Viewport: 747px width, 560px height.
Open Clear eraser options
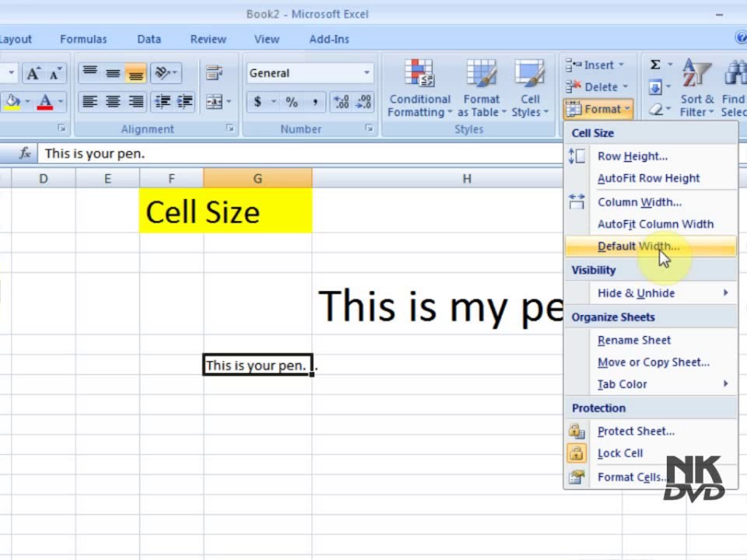point(659,110)
